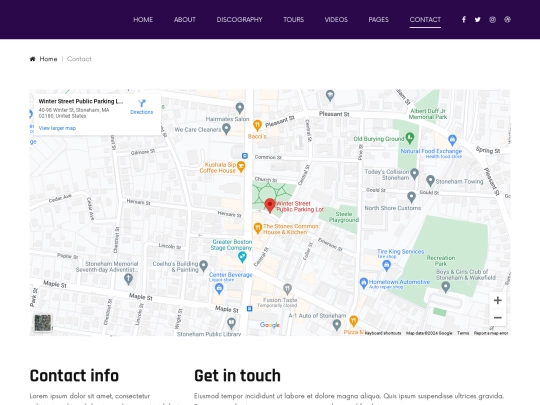The height and width of the screenshot is (405, 540).
Task: Click the Stoneham Memorial Seventh-day Adventist marker
Action: coord(128,279)
